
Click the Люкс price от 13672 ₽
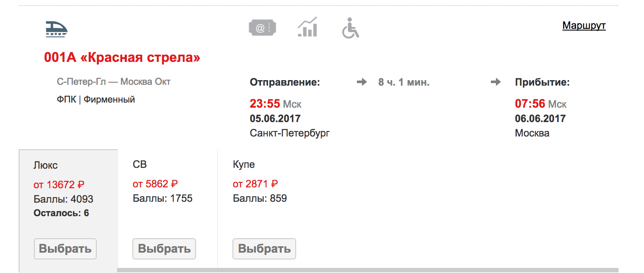click(x=59, y=185)
